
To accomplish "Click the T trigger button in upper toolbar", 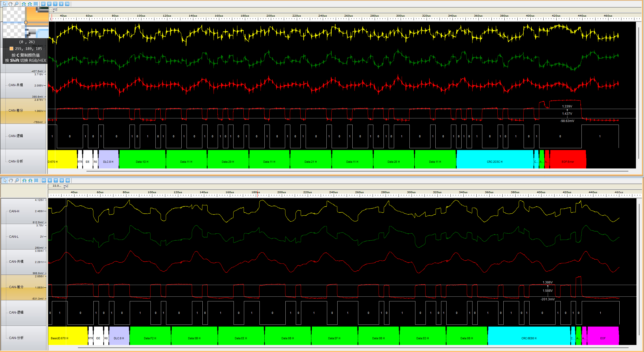I will tap(55, 4).
